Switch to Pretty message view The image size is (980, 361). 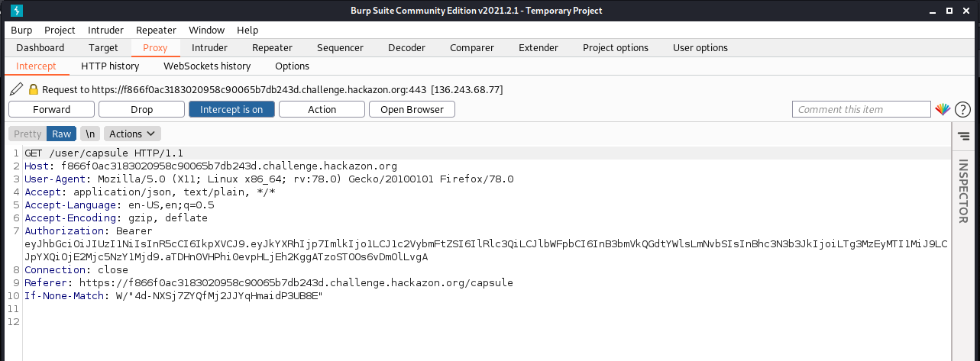point(28,134)
